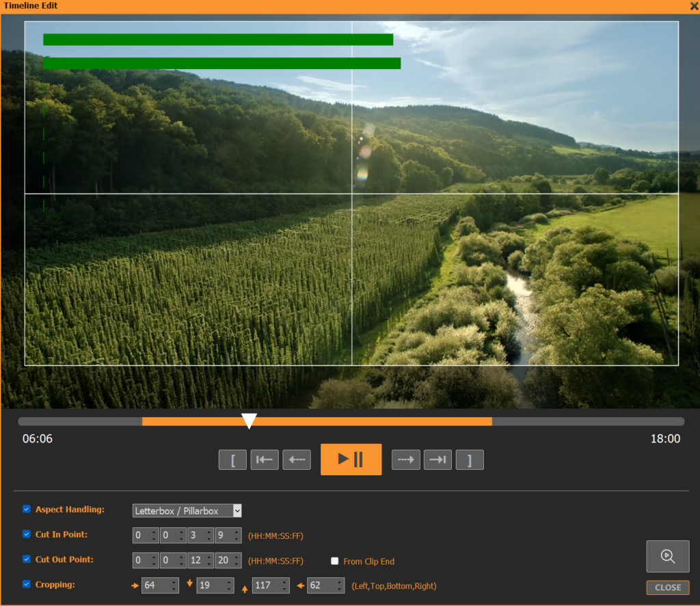Image resolution: width=700 pixels, height=606 pixels.
Task: Click the orange selected range of the timeline
Action: (317, 421)
